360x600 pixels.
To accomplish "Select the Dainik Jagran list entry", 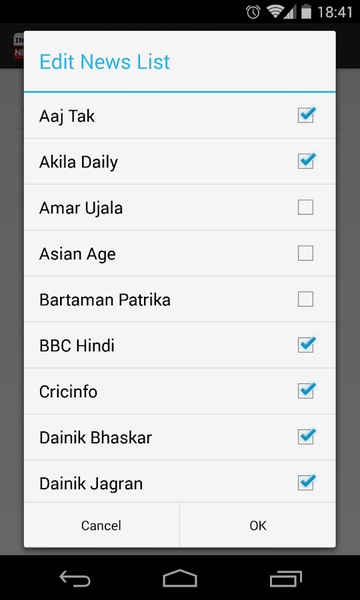I will click(180, 481).
